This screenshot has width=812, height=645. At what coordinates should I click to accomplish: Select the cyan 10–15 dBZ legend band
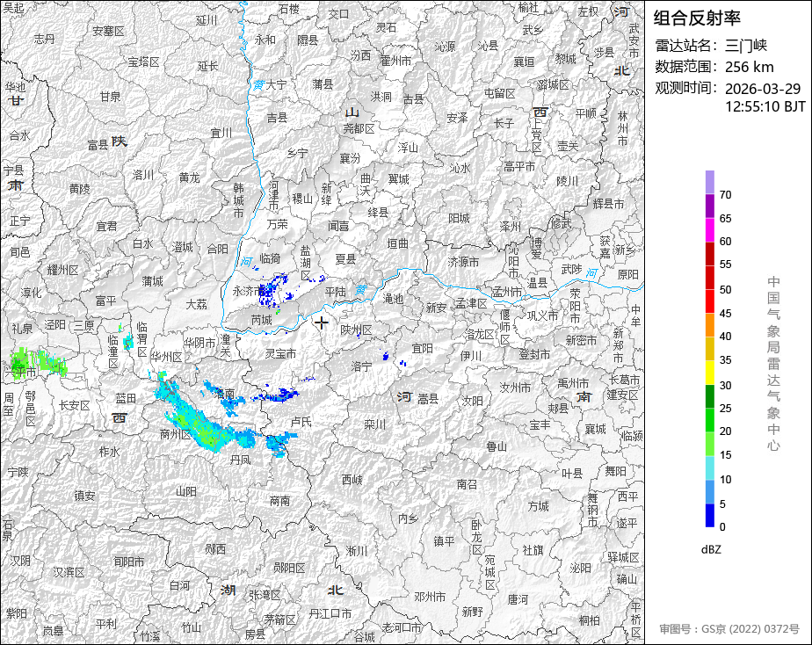709,468
